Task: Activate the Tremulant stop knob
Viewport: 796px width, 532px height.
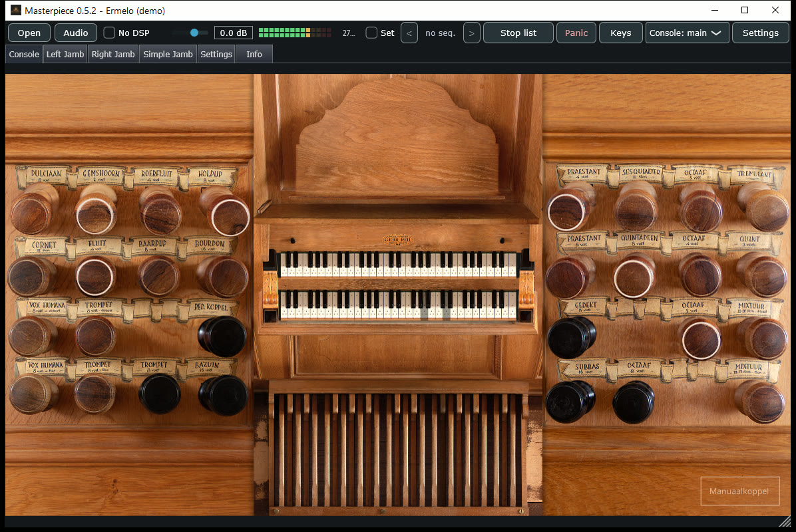Action: [x=767, y=210]
